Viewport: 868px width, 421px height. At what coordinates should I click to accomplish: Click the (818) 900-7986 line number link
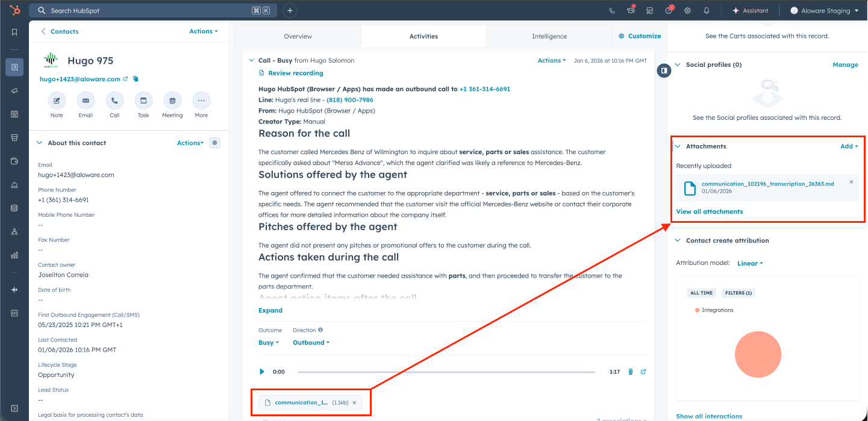(350, 100)
